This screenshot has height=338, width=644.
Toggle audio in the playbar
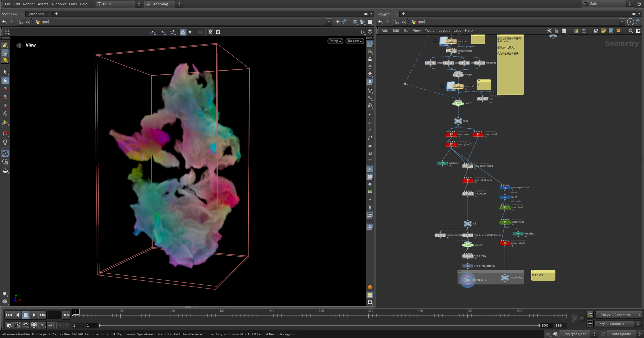pyautogui.click(x=17, y=325)
